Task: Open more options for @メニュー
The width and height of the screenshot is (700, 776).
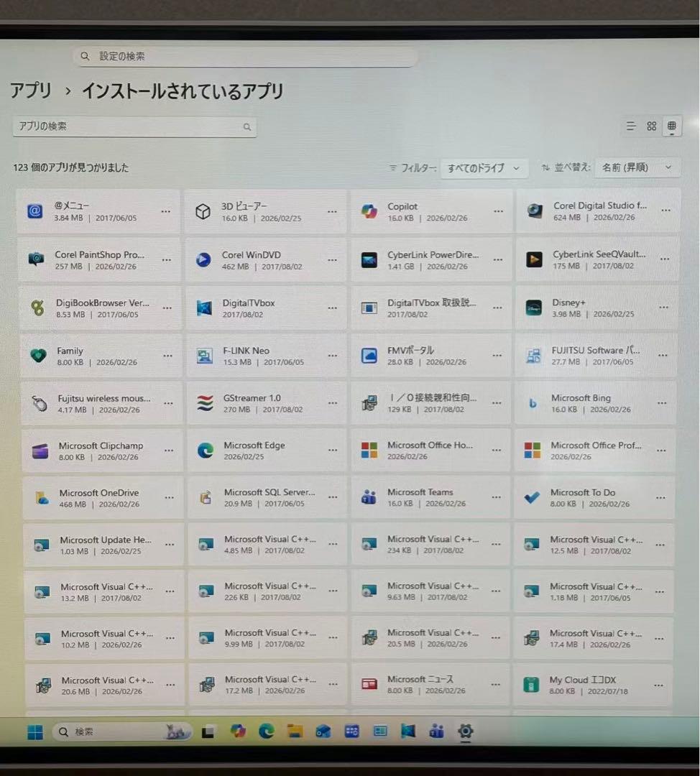Action: tap(166, 211)
